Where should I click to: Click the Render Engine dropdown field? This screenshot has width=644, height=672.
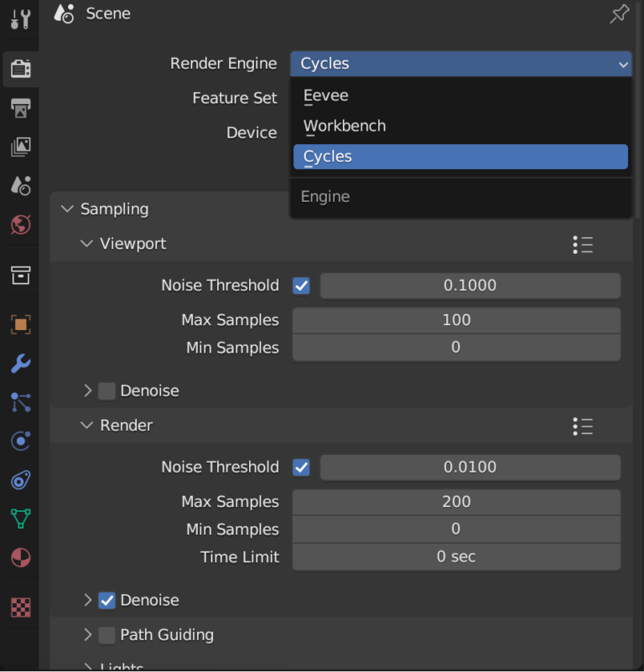[460, 64]
